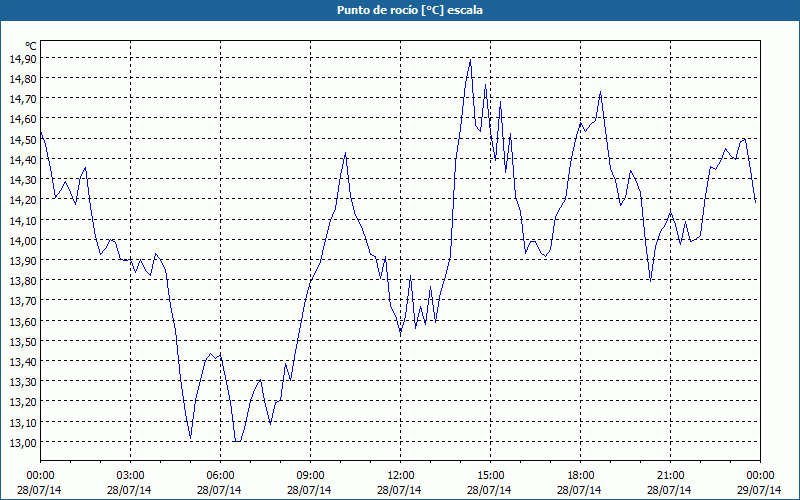Click the 13,80 y-axis label
Viewport: 800px width, 500px height.
tap(23, 281)
